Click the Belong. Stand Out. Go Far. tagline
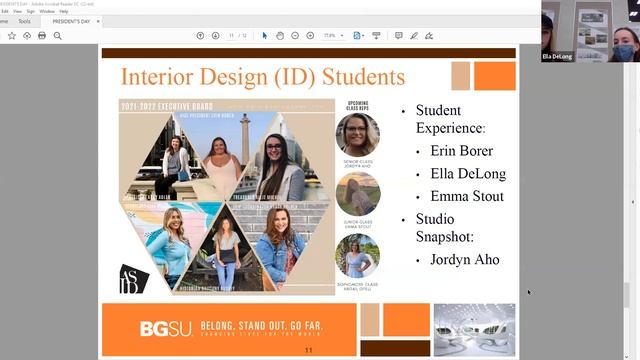This screenshot has height=360, width=640. [262, 326]
